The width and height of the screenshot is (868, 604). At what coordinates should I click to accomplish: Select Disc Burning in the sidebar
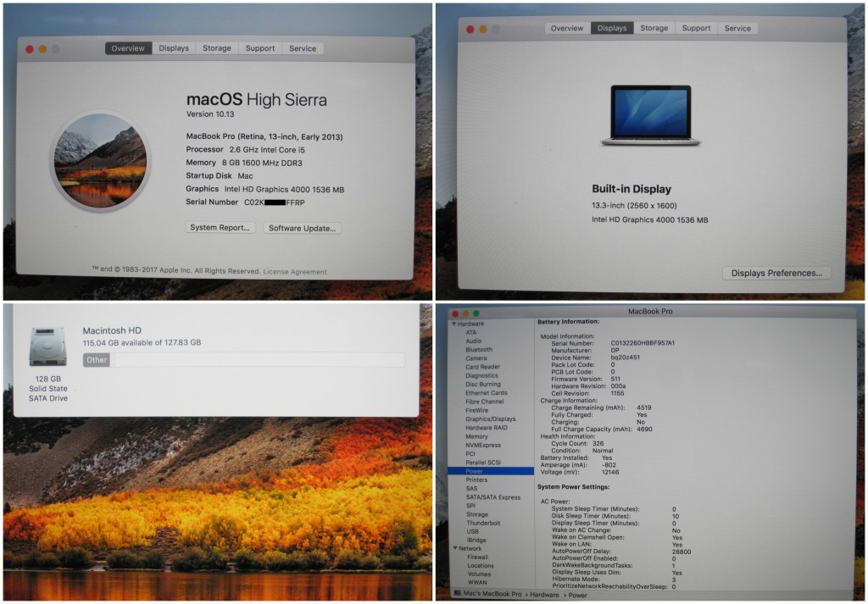click(482, 385)
